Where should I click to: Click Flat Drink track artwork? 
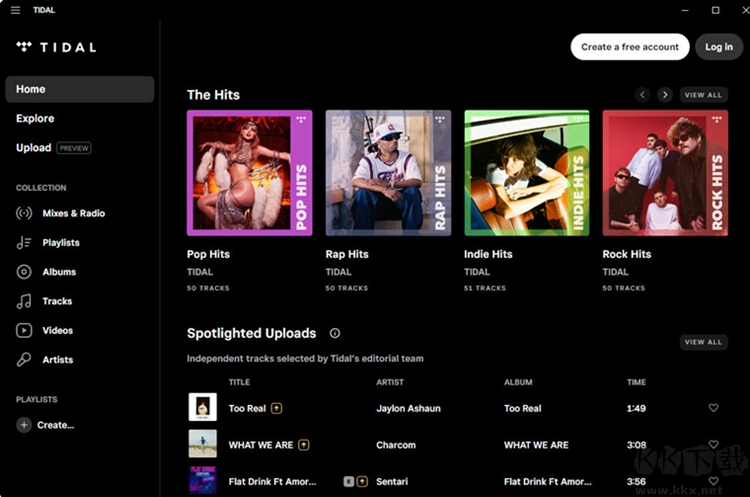click(x=202, y=480)
